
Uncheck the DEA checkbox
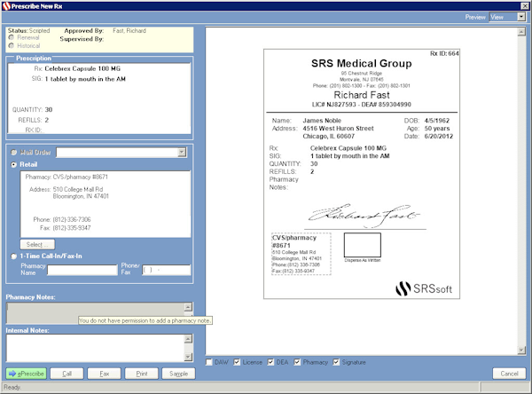pos(270,362)
